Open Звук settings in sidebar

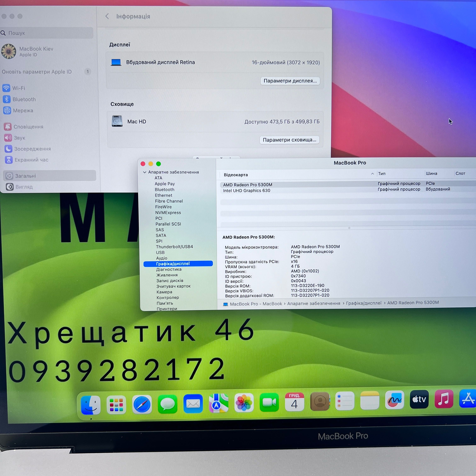15,138
